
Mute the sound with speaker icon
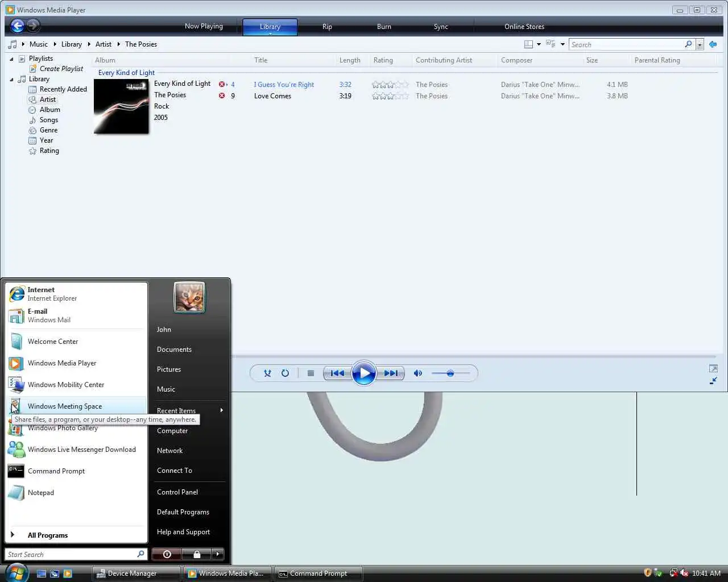pyautogui.click(x=418, y=373)
